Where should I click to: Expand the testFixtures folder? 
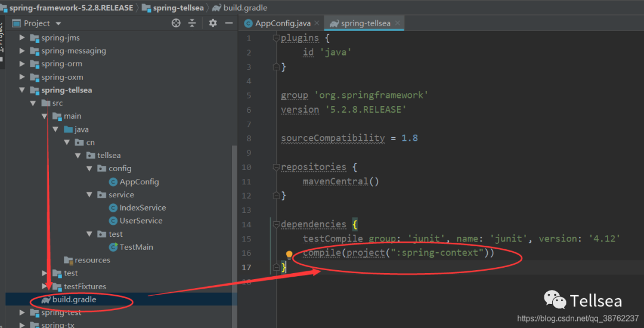pos(44,286)
